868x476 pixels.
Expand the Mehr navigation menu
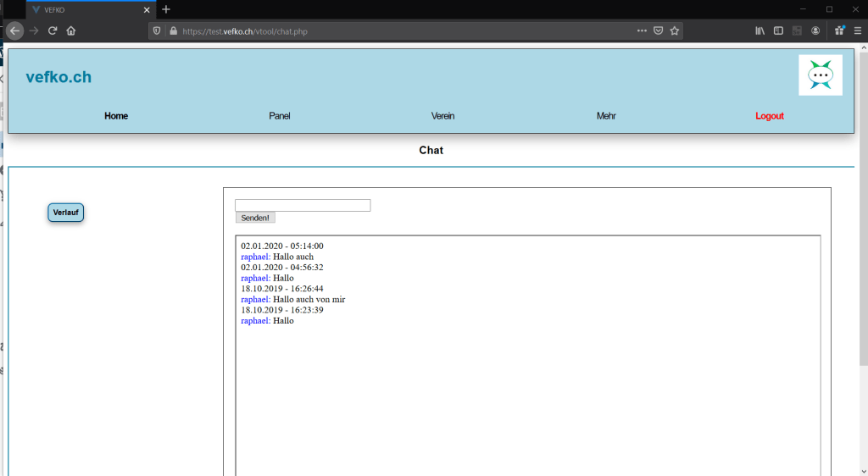606,116
